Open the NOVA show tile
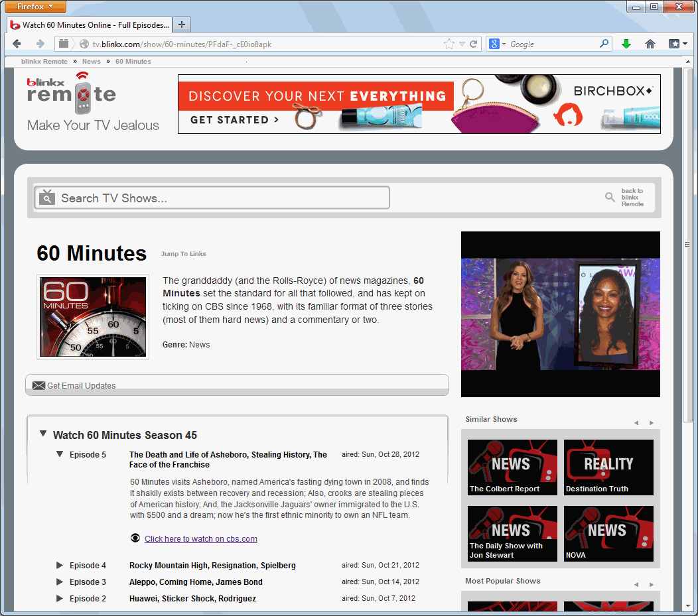698x616 pixels. 608,533
